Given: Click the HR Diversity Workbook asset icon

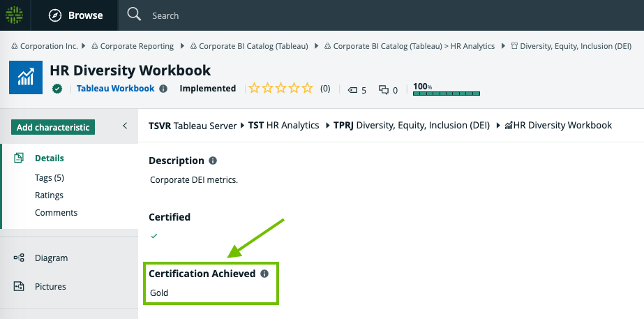Looking at the screenshot, I should [x=26, y=77].
